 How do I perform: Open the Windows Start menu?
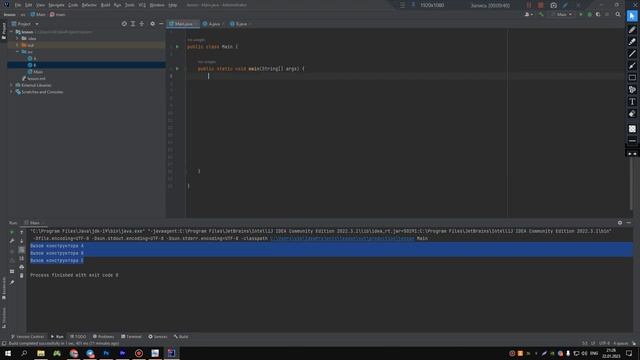tap(8, 353)
